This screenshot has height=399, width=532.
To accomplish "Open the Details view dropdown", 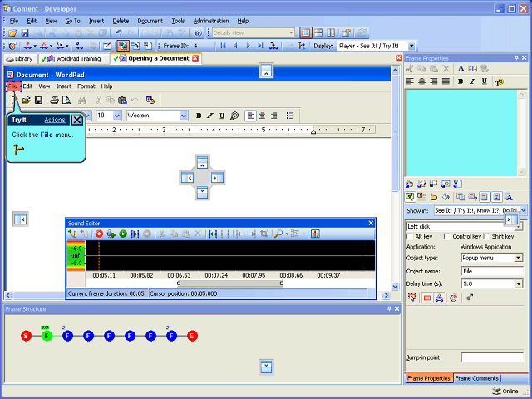I will coord(291,33).
